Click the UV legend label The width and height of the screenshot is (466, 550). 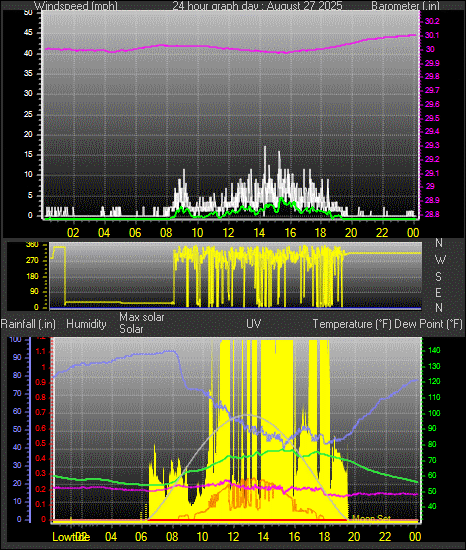click(254, 323)
